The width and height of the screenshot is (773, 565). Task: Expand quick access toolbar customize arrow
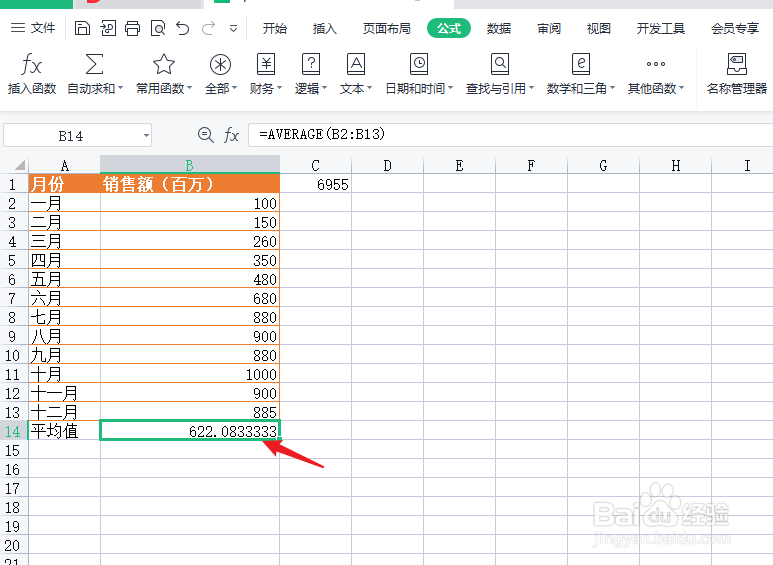(234, 29)
